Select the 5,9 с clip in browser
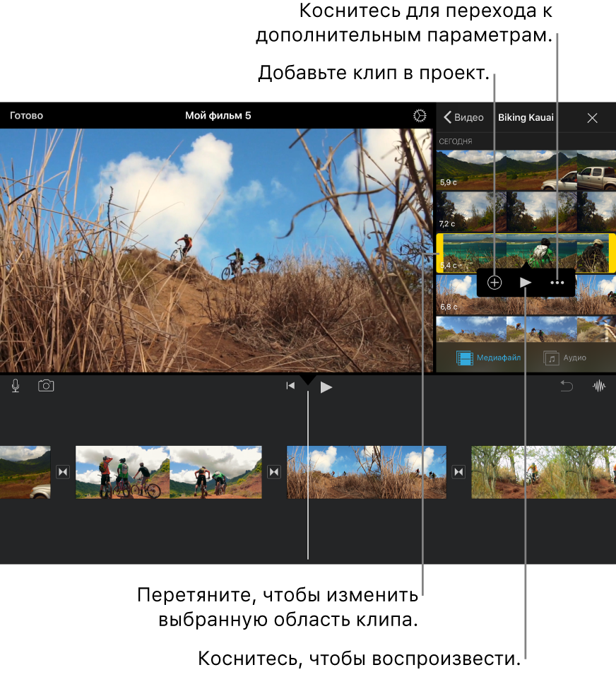The height and width of the screenshot is (677, 616). pos(526,170)
